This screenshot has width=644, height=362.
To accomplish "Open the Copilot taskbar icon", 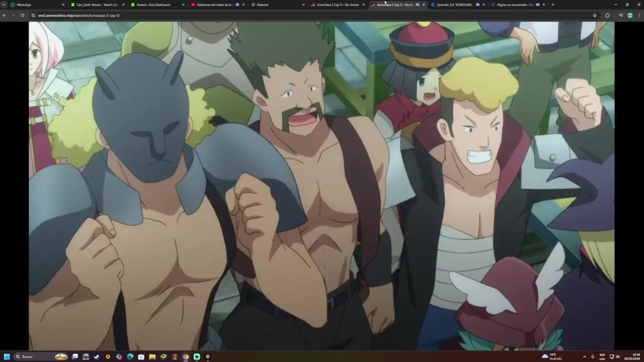I will 119,356.
